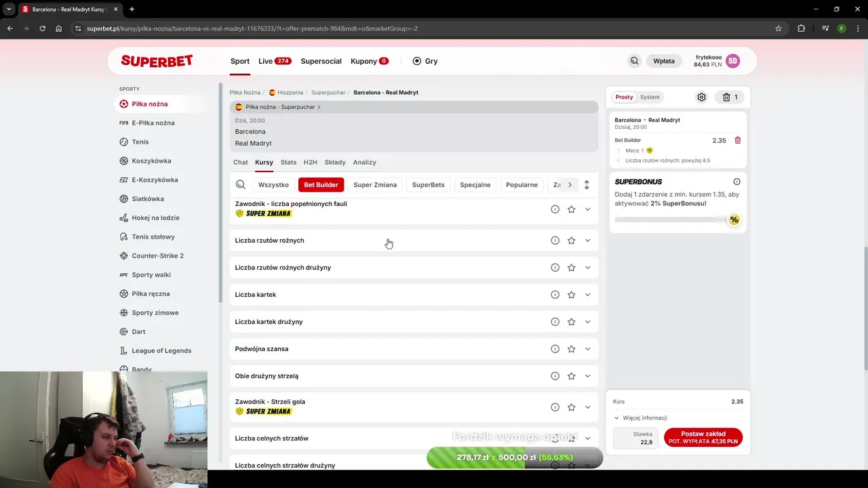Image resolution: width=868 pixels, height=488 pixels.
Task: Switch bet slip to System mode
Action: (650, 97)
